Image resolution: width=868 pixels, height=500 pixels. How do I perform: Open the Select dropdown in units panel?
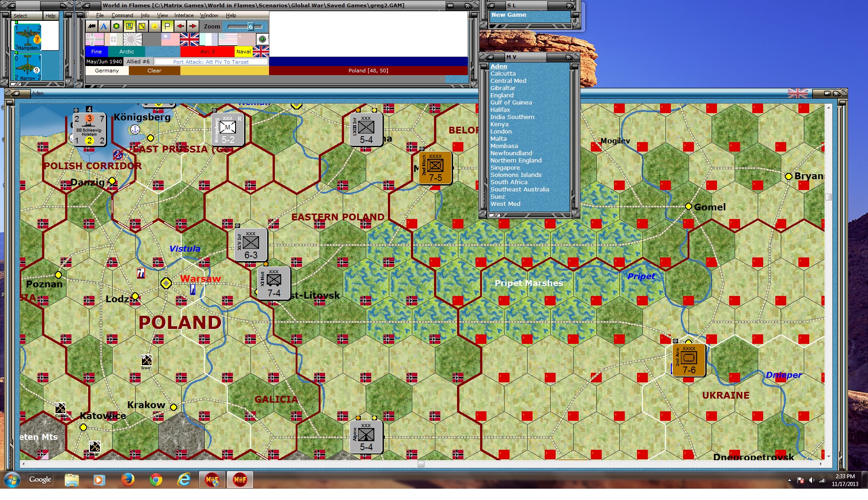pos(20,16)
